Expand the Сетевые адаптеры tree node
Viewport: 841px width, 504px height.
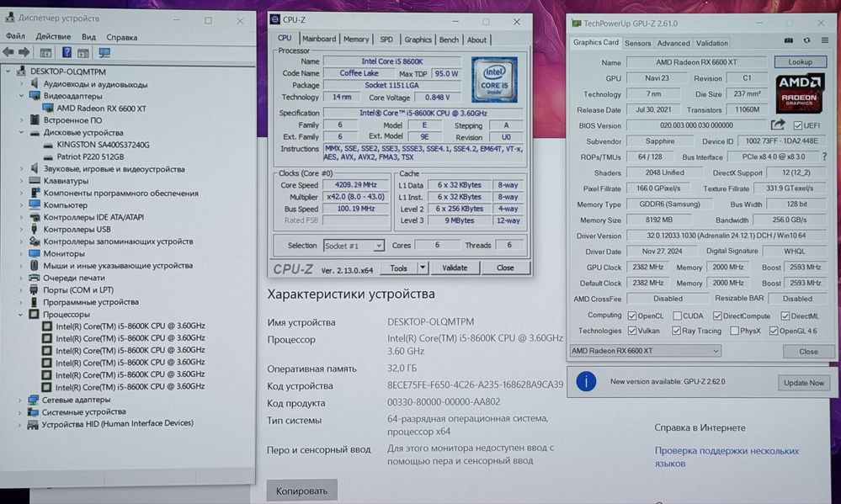click(x=20, y=400)
